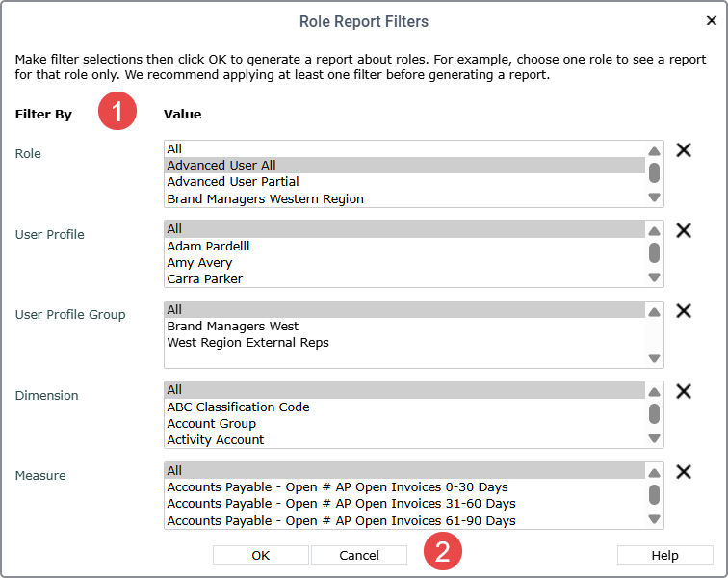Select All in User Profile Group list
Screen dimensions: 728x578
[x=404, y=309]
